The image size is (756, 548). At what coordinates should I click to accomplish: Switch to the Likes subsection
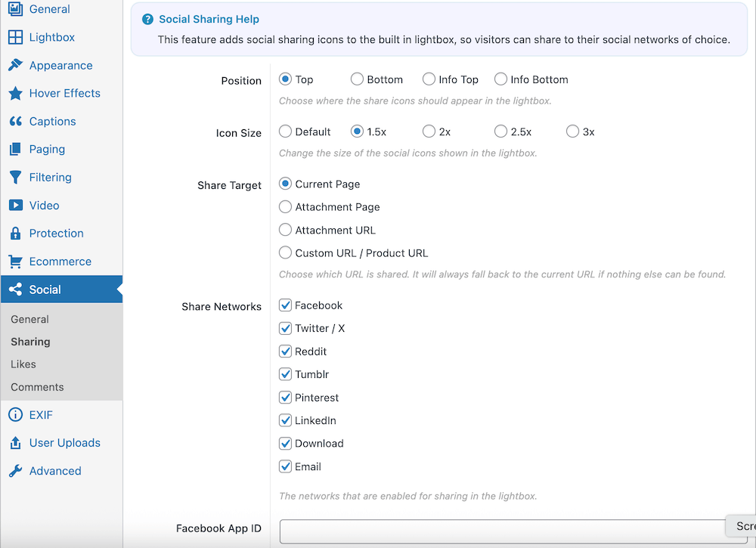(22, 364)
